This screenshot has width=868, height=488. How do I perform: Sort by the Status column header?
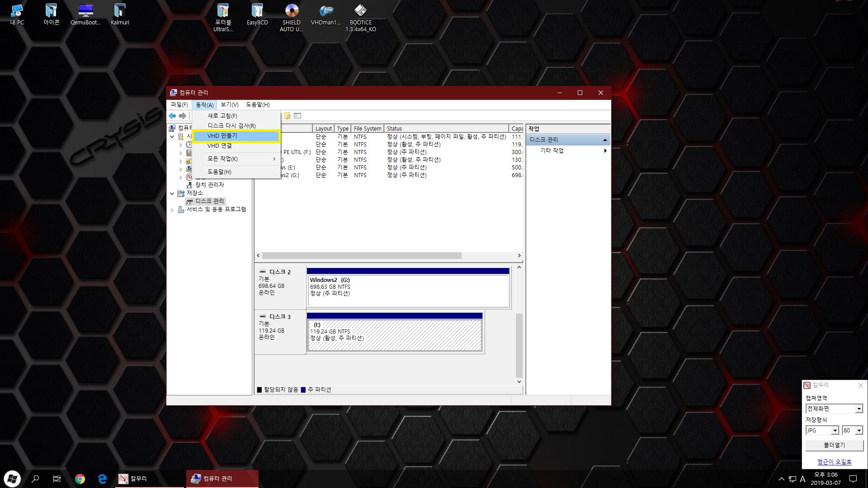[x=446, y=129]
